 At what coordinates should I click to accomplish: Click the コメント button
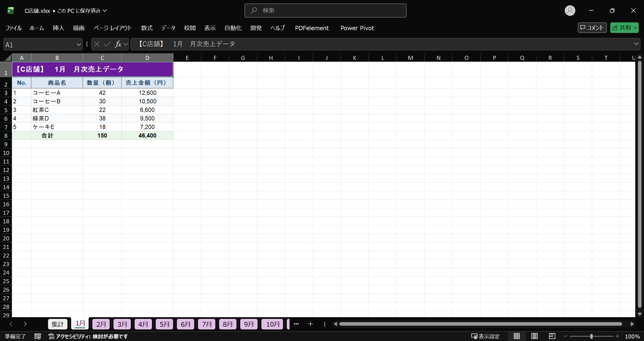[592, 28]
